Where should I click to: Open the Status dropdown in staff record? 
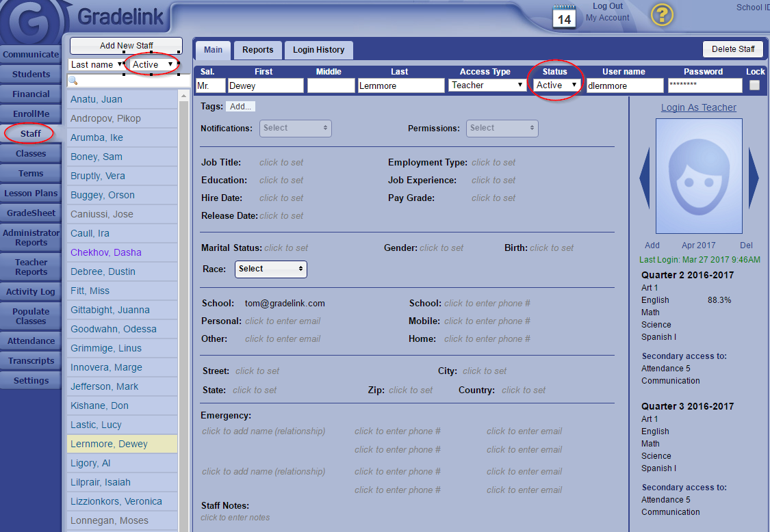click(557, 85)
